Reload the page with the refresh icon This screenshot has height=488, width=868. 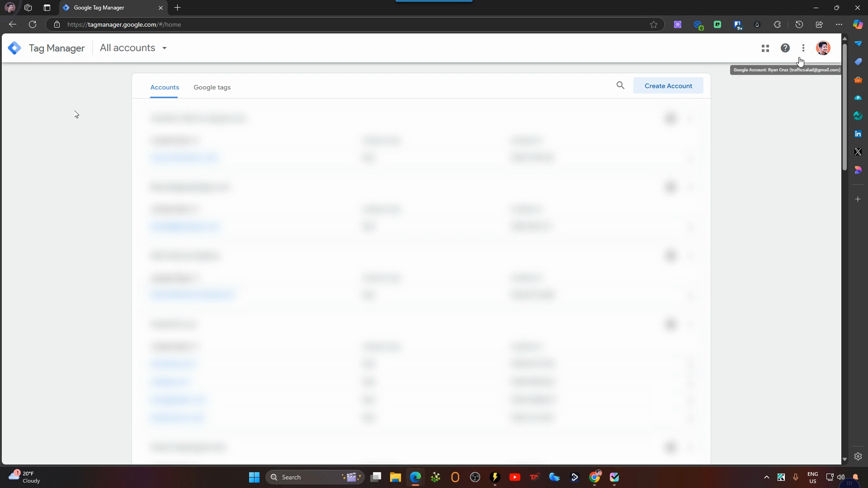pos(33,24)
